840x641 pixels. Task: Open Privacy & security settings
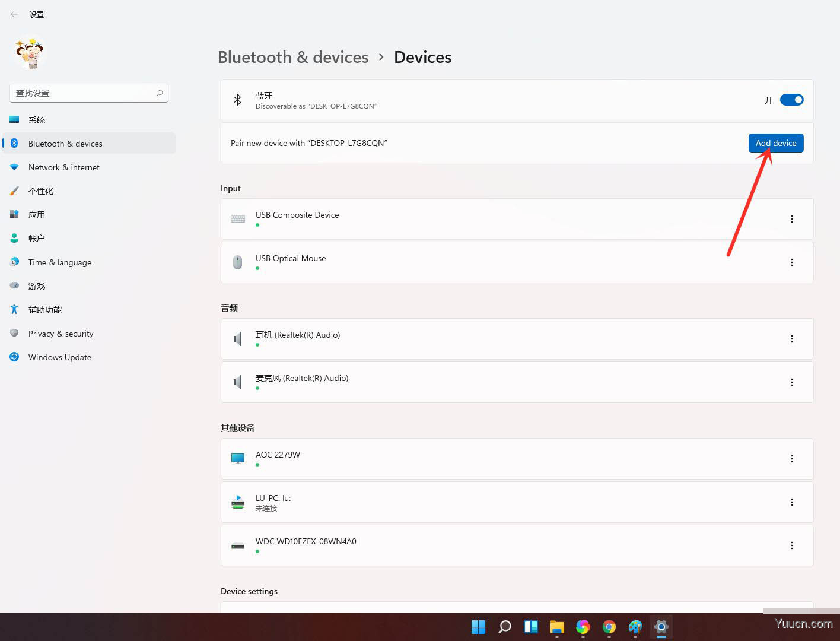[89, 334]
